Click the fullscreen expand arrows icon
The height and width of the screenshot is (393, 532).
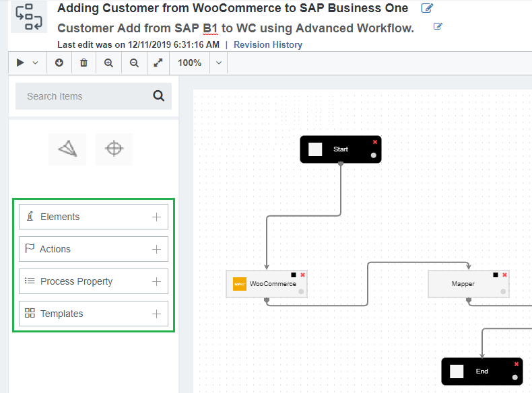click(158, 63)
